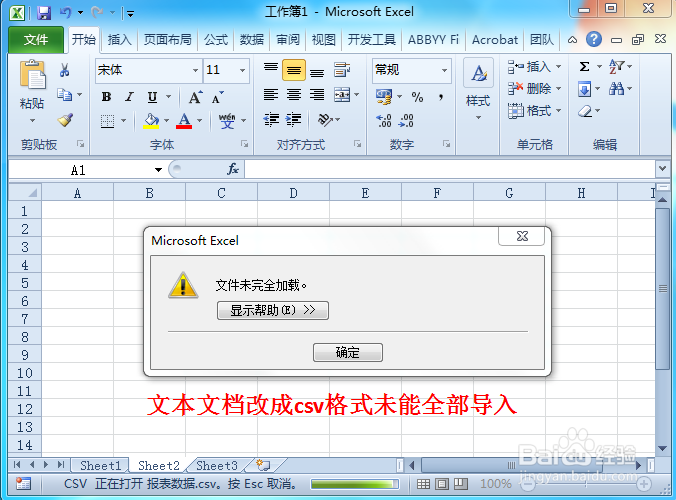Click the yellow Fill Color bucket
Image resolution: width=676 pixels, height=500 pixels.
click(x=151, y=120)
